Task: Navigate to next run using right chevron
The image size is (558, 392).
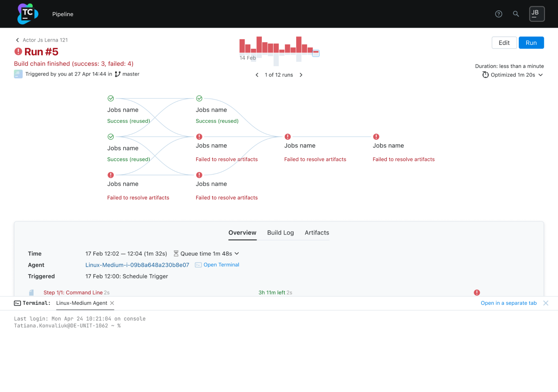Action: pyautogui.click(x=301, y=75)
